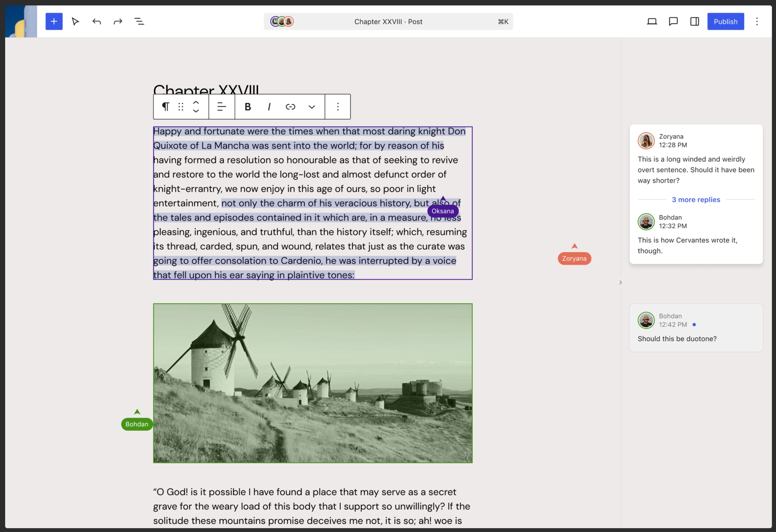
Task: Click the paragraph block type icon
Action: coord(165,107)
